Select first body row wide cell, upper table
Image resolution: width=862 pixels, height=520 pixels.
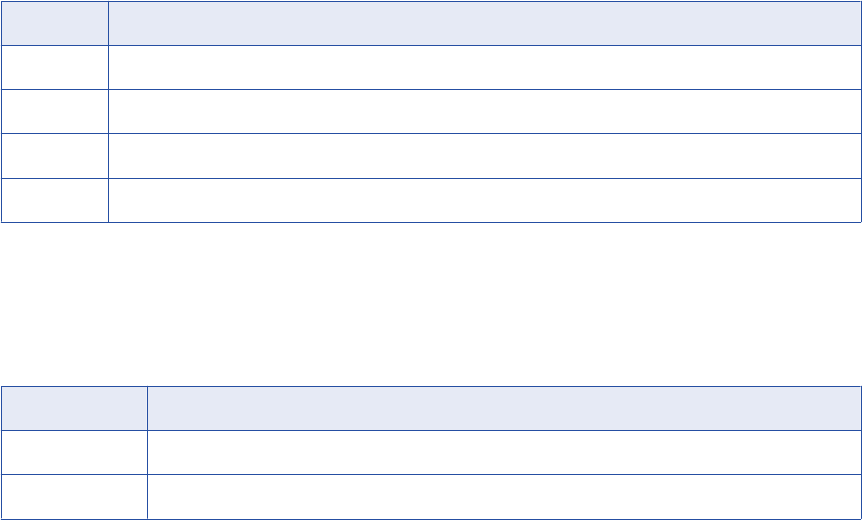click(484, 67)
